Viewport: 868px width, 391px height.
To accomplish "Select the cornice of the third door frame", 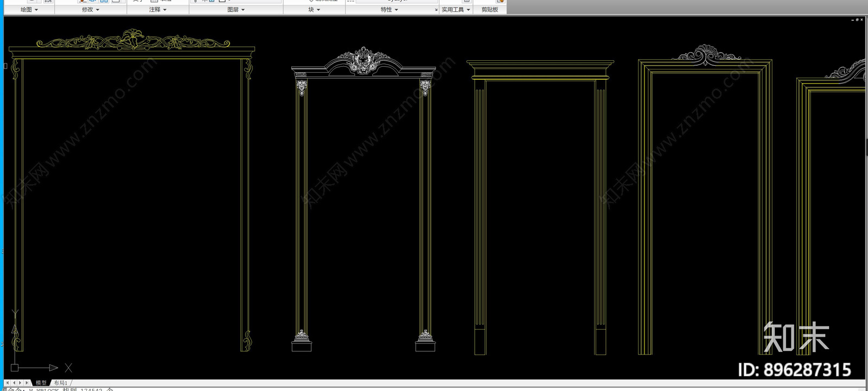I will [540, 69].
